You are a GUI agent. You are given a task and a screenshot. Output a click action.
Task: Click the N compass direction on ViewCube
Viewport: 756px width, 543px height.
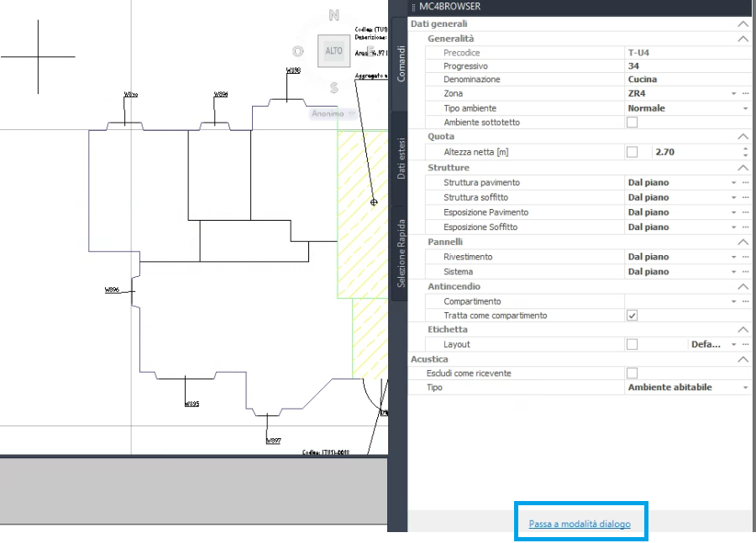[334, 15]
